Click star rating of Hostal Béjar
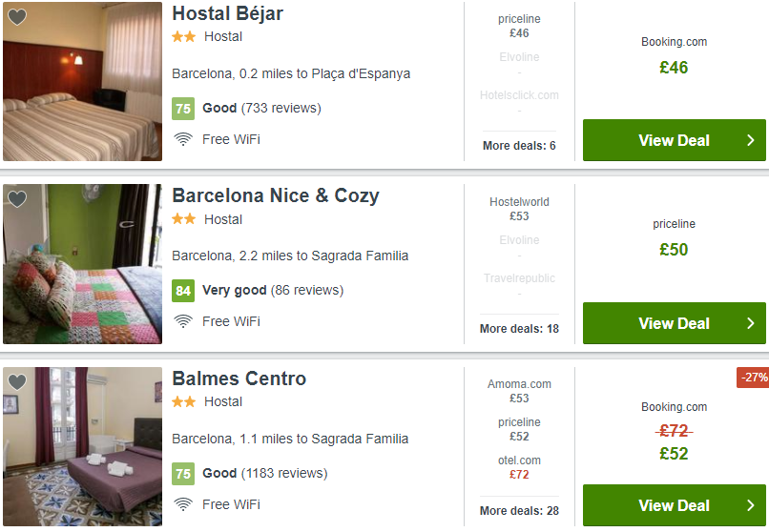769x532 pixels. 183,37
